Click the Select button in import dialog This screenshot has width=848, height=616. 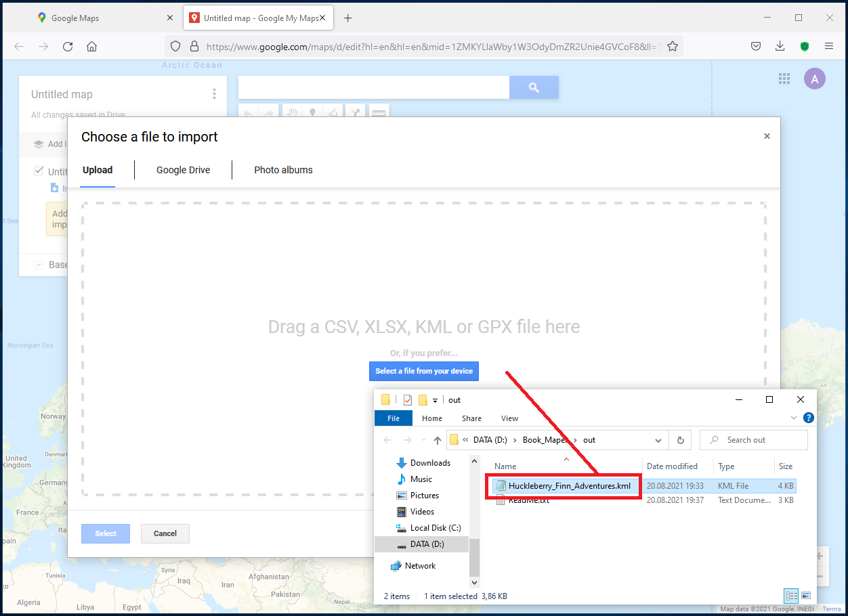coord(106,533)
